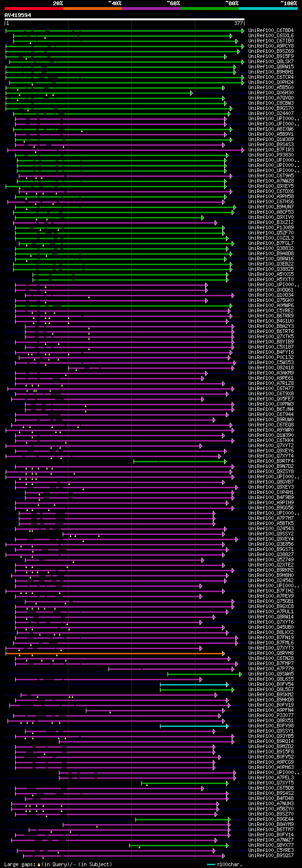Open hit UniRef100_Q8VX77
The image size is (302, 868).
point(271,845)
